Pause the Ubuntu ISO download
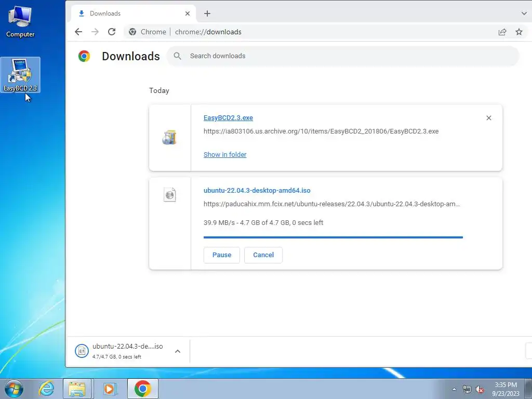This screenshot has width=532, height=399. click(x=221, y=255)
